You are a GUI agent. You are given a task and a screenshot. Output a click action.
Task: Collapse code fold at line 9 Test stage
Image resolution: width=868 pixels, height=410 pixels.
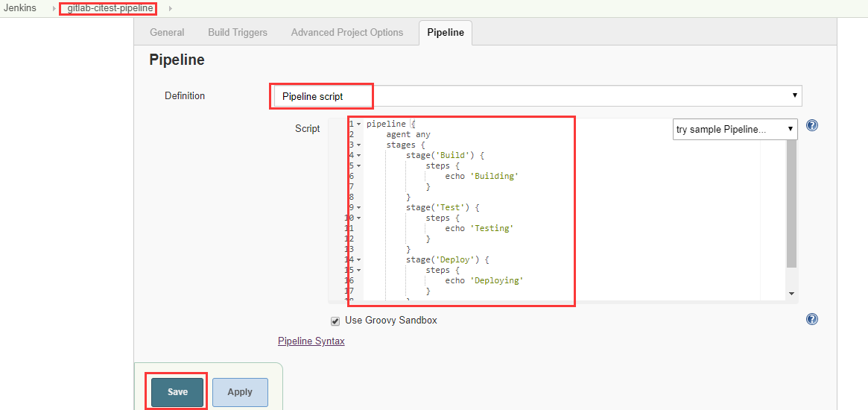coord(358,208)
